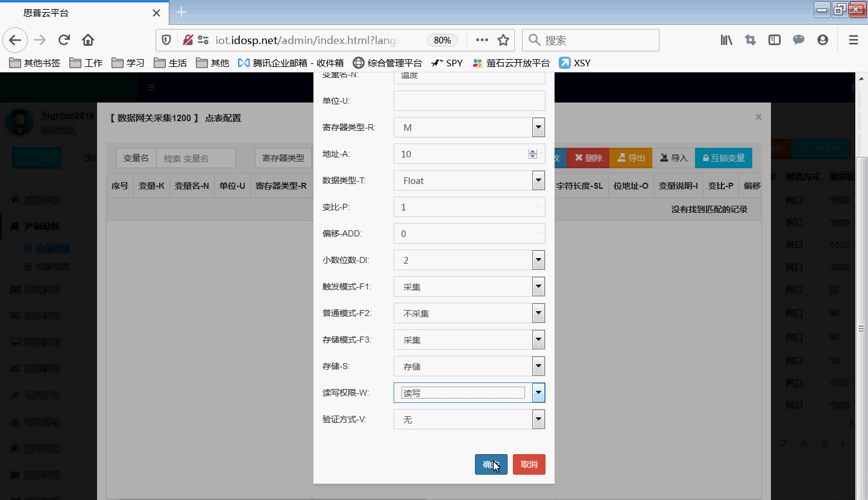
Task: Open the 综合管理平台 bookmark
Action: tap(388, 63)
